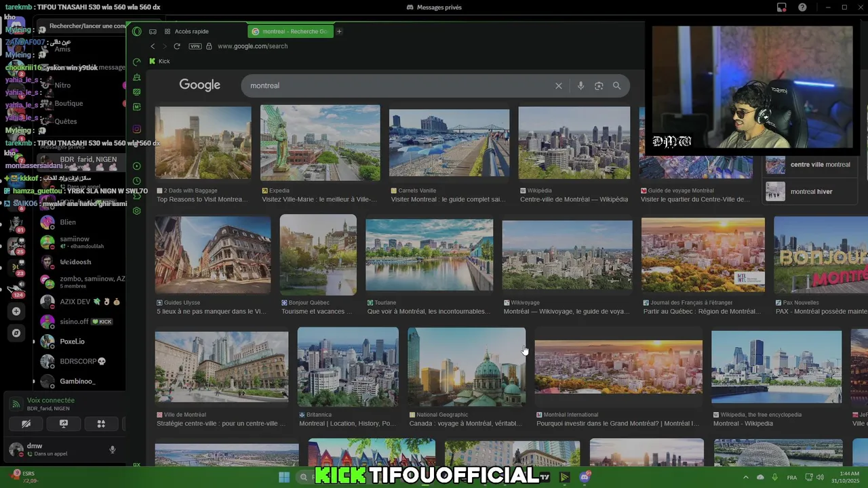Click the padlock site info icon

pyautogui.click(x=209, y=46)
